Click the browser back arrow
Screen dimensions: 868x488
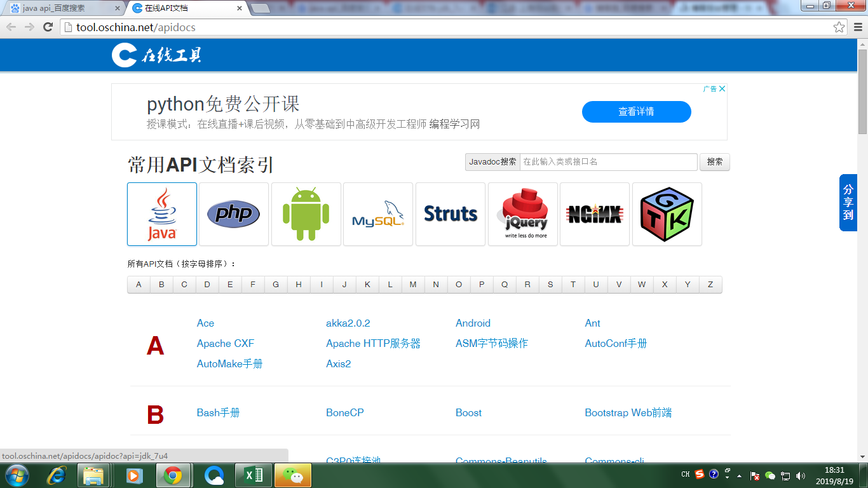pyautogui.click(x=11, y=27)
